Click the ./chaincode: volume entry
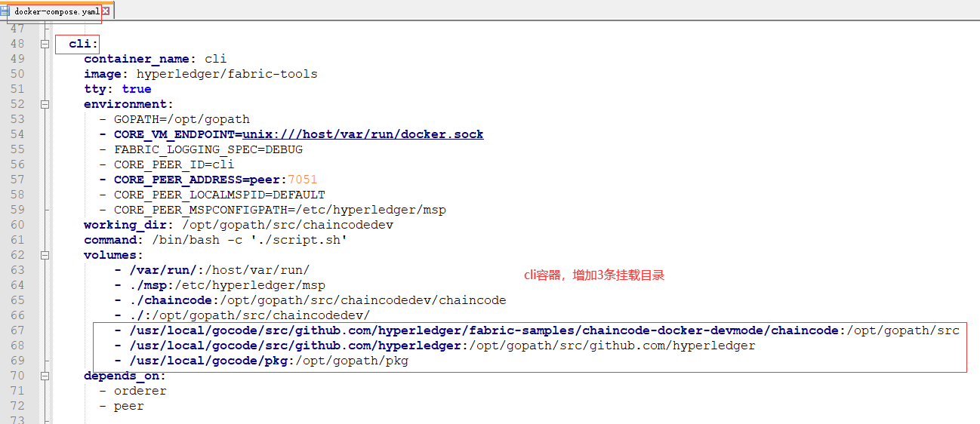Image resolution: width=980 pixels, height=424 pixels. pos(310,300)
